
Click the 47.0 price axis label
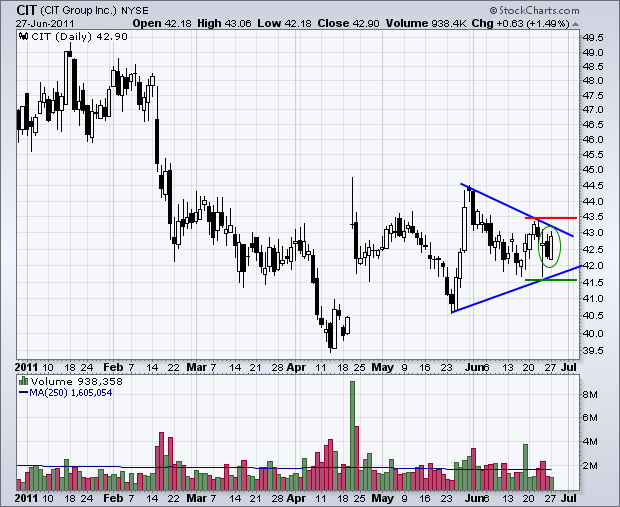pos(594,110)
